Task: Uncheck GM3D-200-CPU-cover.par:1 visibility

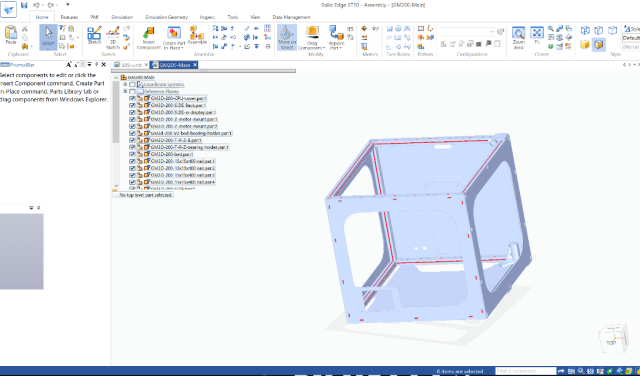Action: 132,98
